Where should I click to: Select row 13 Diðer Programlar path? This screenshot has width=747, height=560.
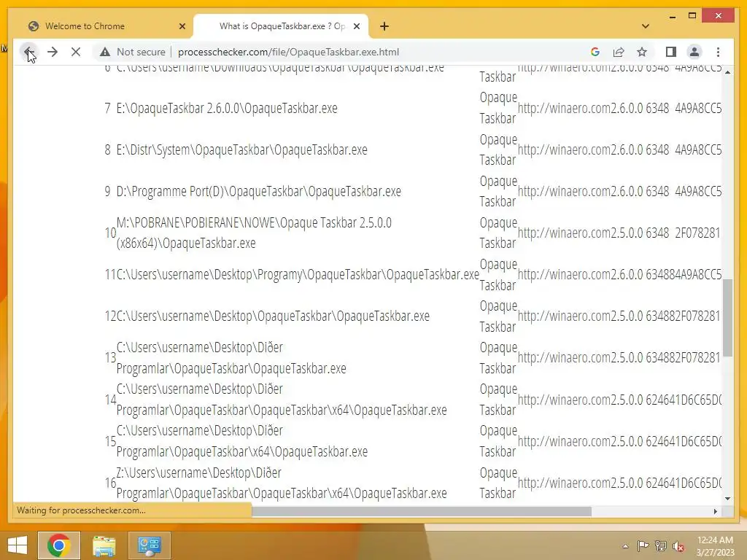click(x=231, y=357)
